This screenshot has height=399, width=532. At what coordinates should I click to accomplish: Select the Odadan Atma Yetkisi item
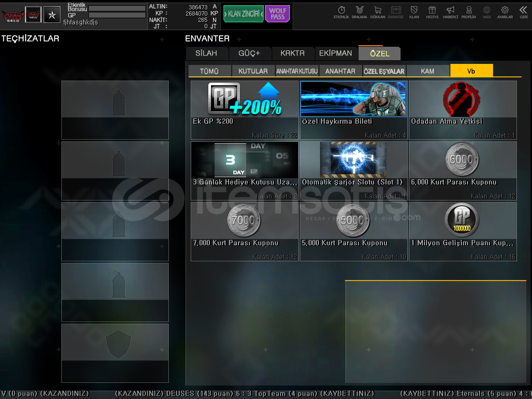pyautogui.click(x=463, y=110)
